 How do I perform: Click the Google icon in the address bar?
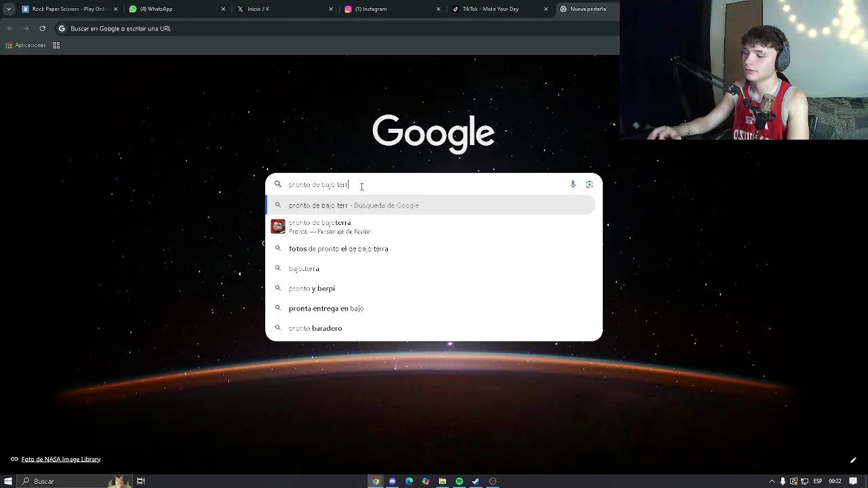tap(62, 28)
